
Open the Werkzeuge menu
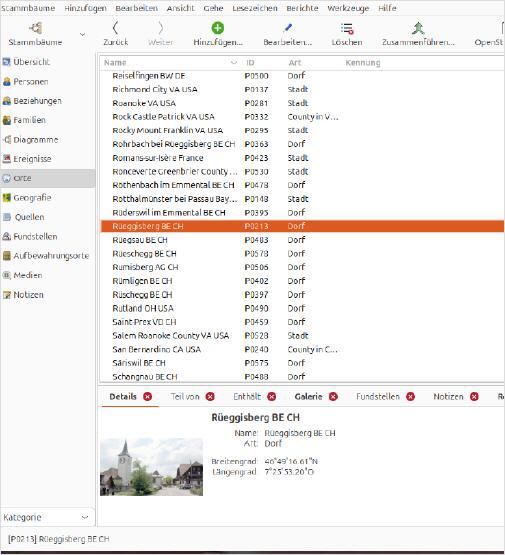(x=348, y=8)
